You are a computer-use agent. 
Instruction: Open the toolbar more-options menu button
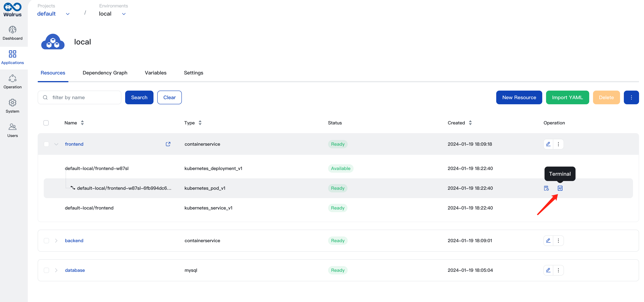click(x=631, y=97)
